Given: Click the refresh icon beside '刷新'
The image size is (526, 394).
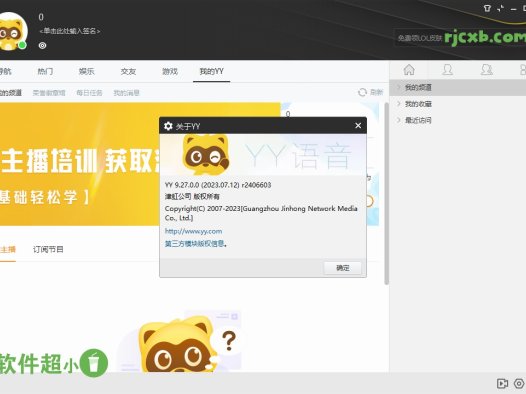Looking at the screenshot, I should pos(362,92).
